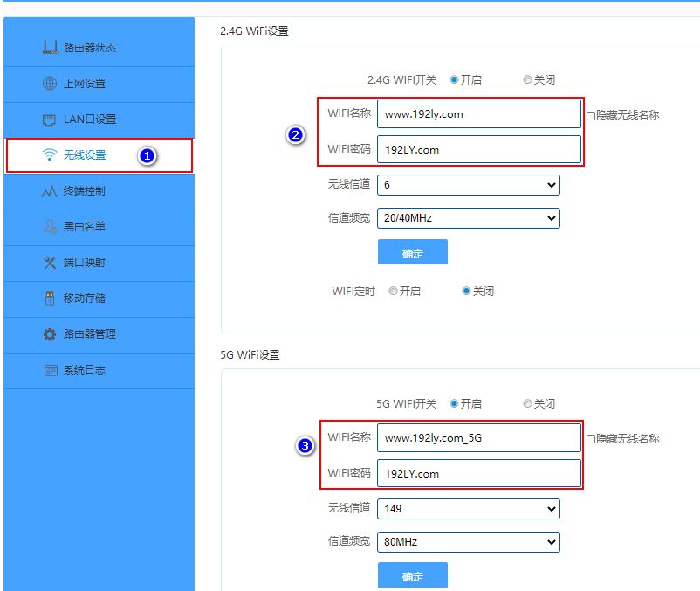The image size is (700, 591).
Task: Click the 2.4G WIFI开关 label
Action: coord(401,80)
